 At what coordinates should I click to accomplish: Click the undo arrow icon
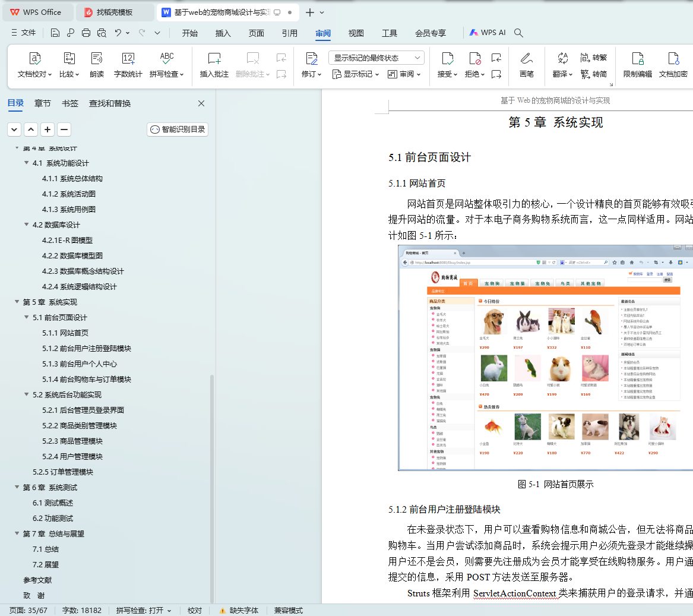click(118, 33)
